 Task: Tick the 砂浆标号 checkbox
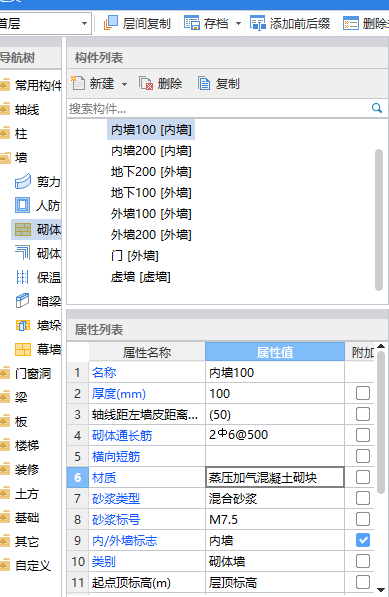363,519
